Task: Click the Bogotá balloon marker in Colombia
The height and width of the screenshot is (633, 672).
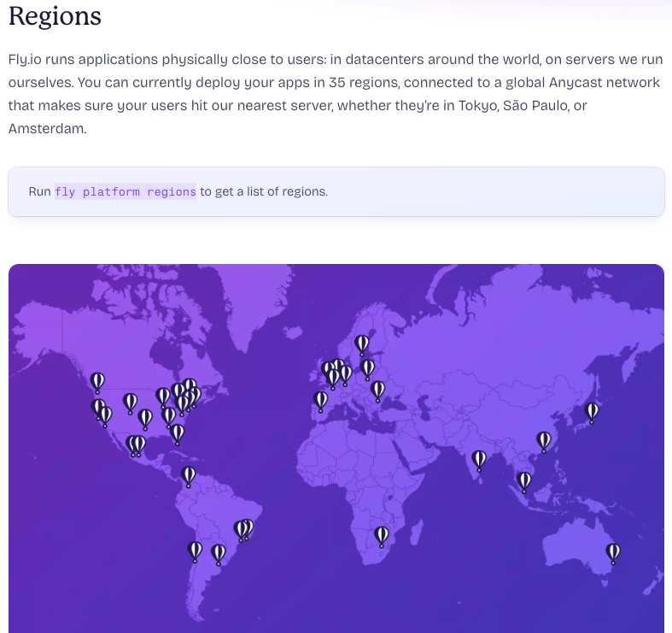Action: 189,477
